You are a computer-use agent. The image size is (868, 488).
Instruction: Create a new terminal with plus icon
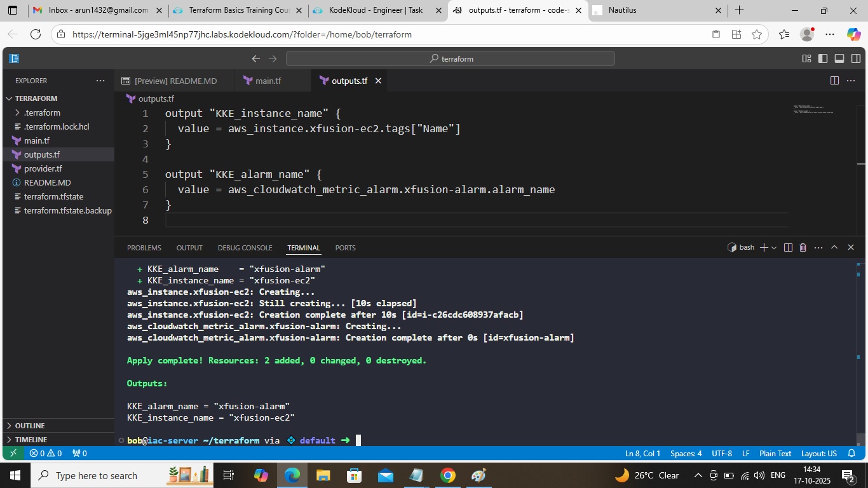pos(764,247)
